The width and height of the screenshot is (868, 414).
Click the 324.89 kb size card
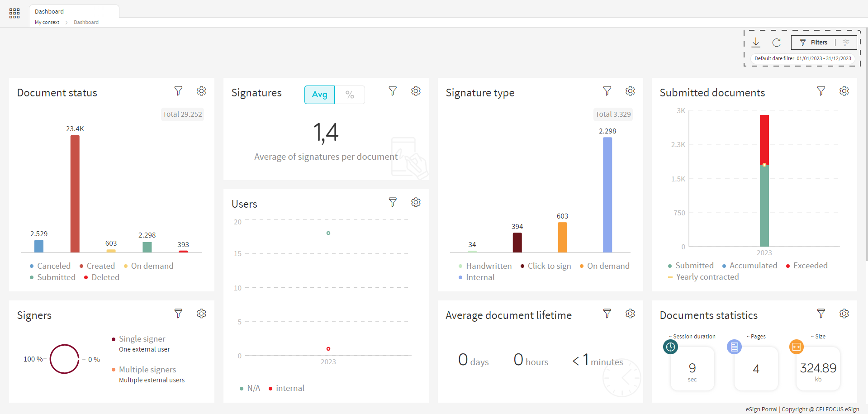tap(818, 369)
